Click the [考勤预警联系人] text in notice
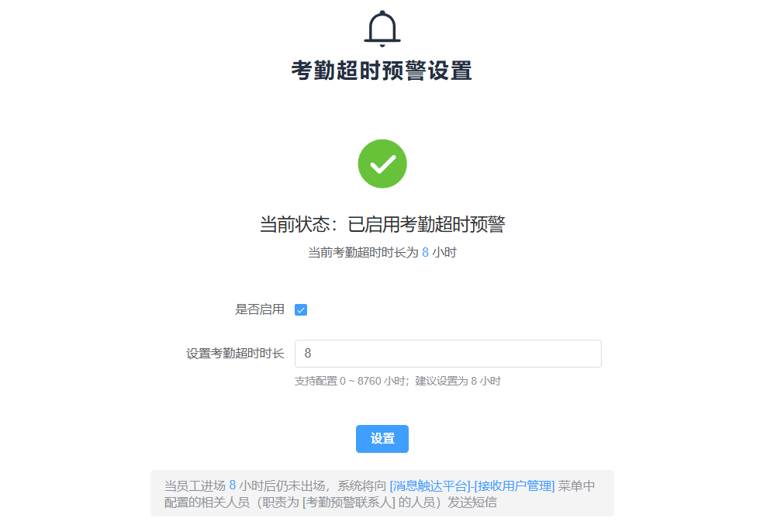 click(x=349, y=503)
